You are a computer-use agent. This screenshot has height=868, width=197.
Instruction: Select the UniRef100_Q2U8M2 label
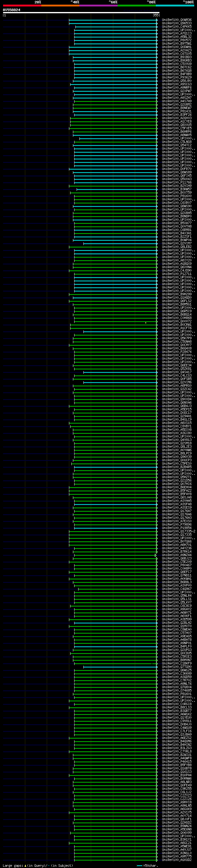coord(176,104)
